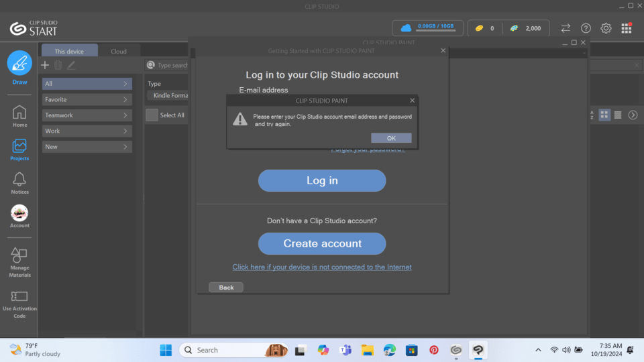Open Use Activation Code in sidebar
644x362 pixels.
tap(19, 304)
